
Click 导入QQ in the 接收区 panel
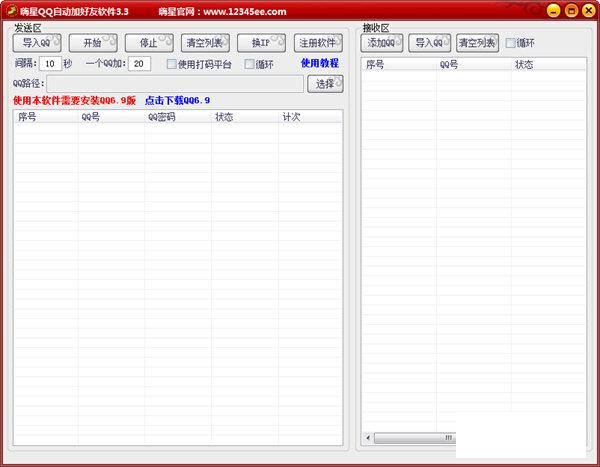pyautogui.click(x=429, y=43)
